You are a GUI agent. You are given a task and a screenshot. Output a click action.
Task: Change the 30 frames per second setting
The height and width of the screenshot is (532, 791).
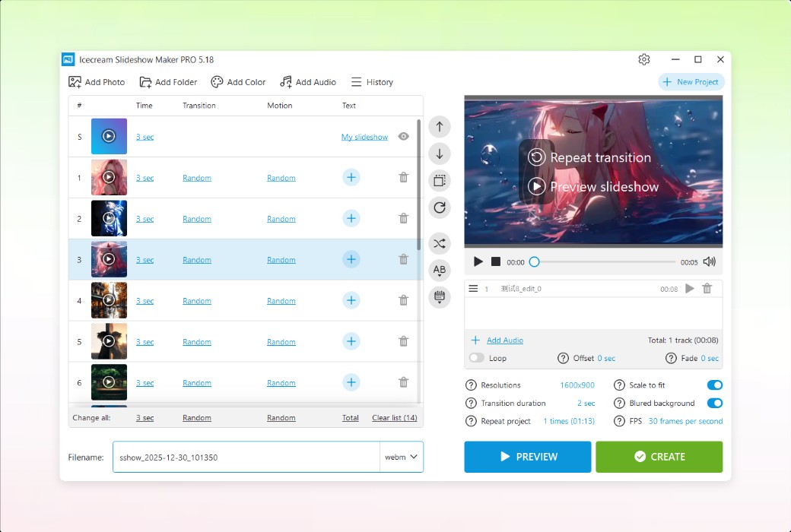pos(685,421)
